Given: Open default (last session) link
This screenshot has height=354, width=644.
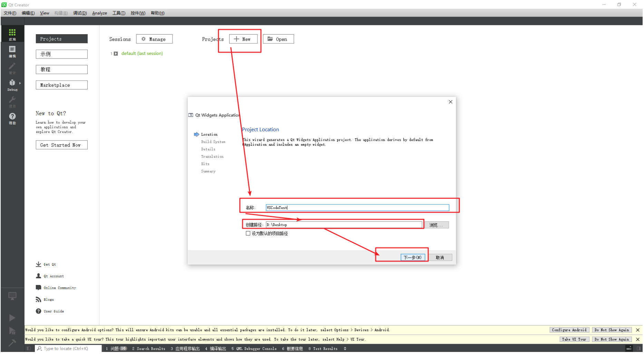Looking at the screenshot, I should click(142, 54).
